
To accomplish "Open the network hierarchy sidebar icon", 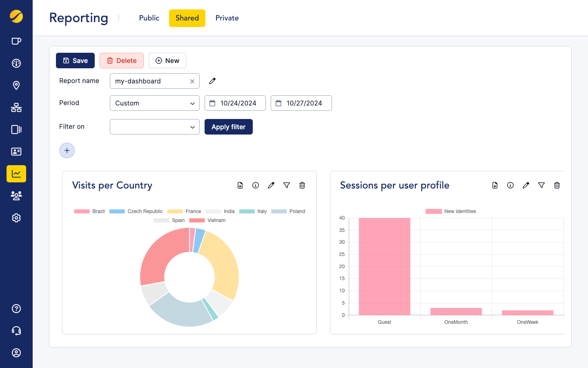I will pos(16,108).
